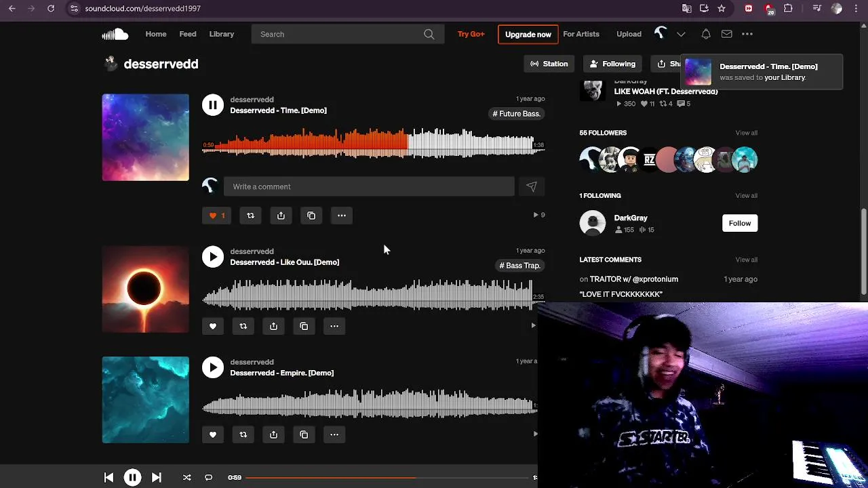Image resolution: width=868 pixels, height=488 pixels.
Task: Copy link for Time. [Demo] track
Action: click(311, 216)
